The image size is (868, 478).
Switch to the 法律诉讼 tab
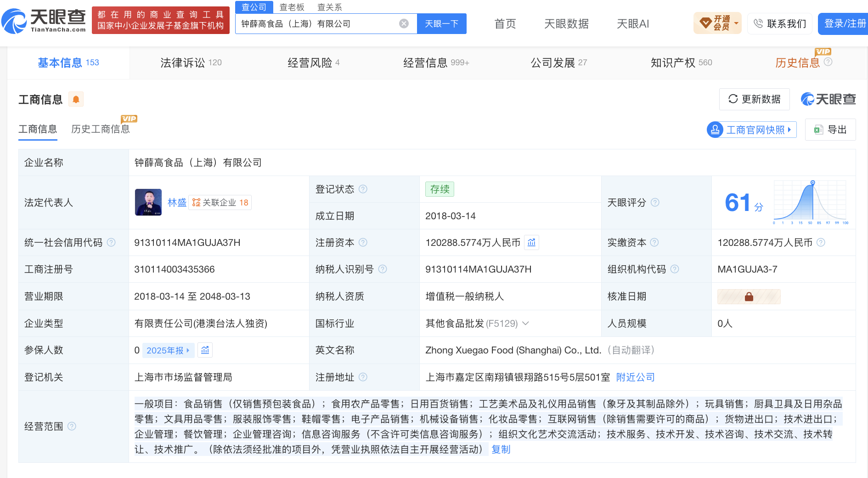pos(191,63)
